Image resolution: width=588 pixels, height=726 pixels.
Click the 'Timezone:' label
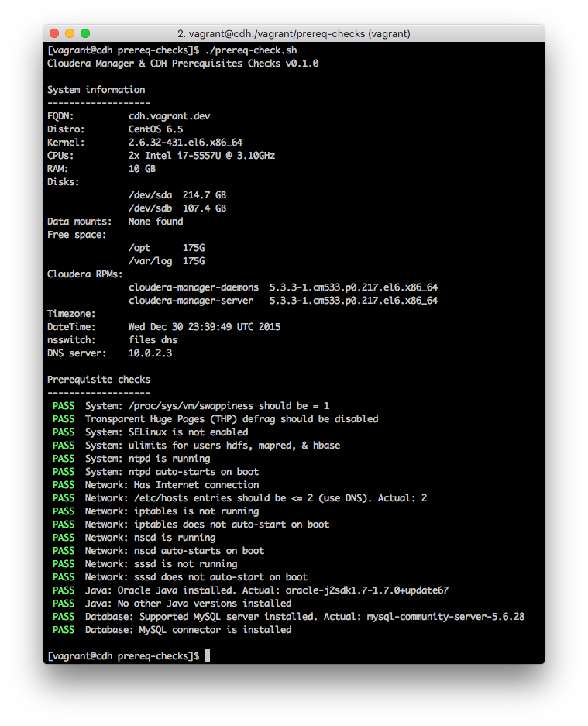coord(71,314)
